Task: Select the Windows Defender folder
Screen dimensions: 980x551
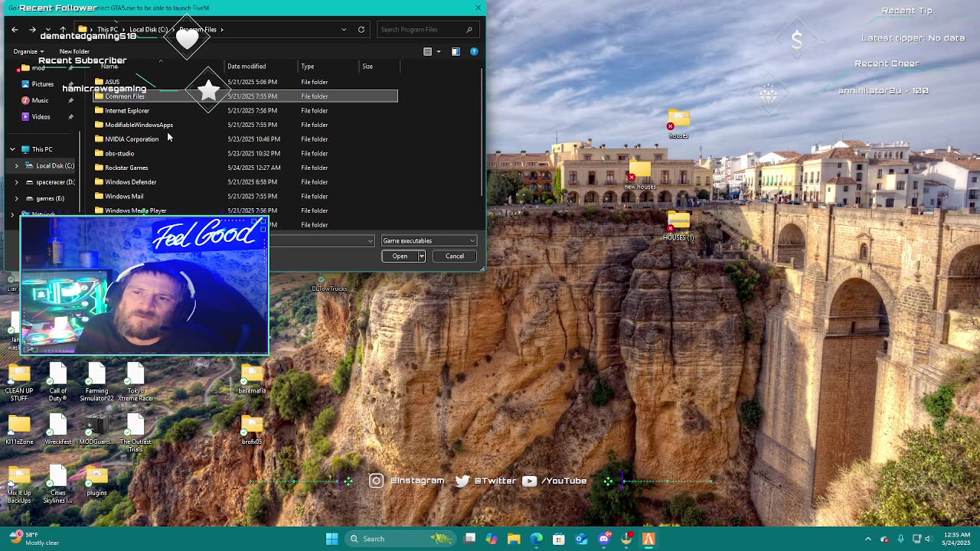Action: click(x=130, y=182)
